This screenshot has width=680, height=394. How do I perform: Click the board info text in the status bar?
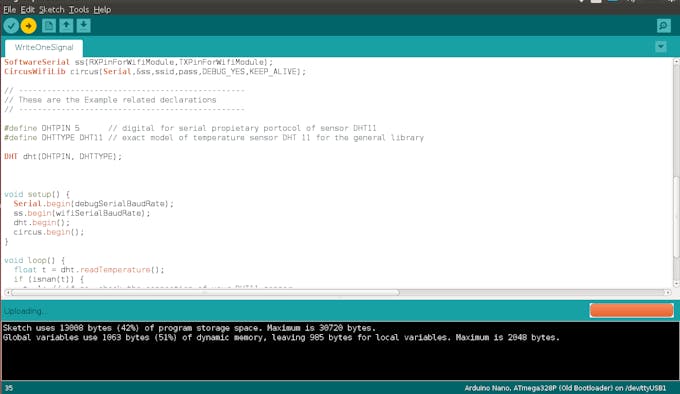(x=565, y=388)
